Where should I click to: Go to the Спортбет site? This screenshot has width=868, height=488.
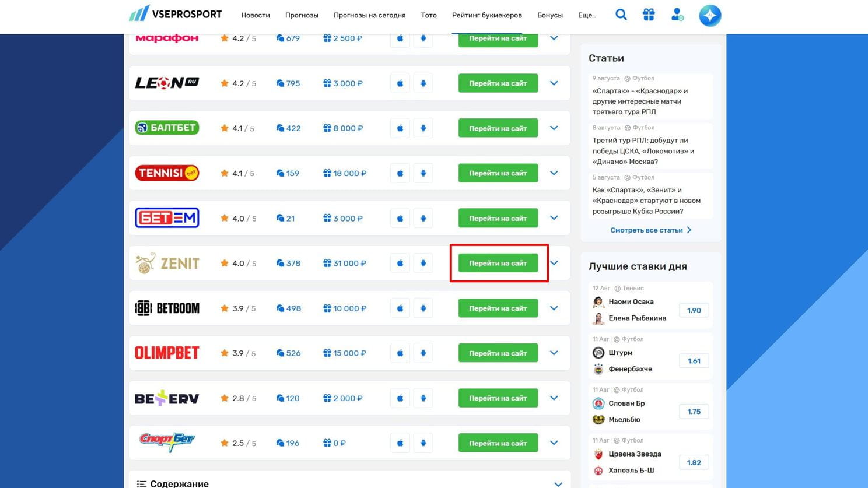[x=498, y=443]
